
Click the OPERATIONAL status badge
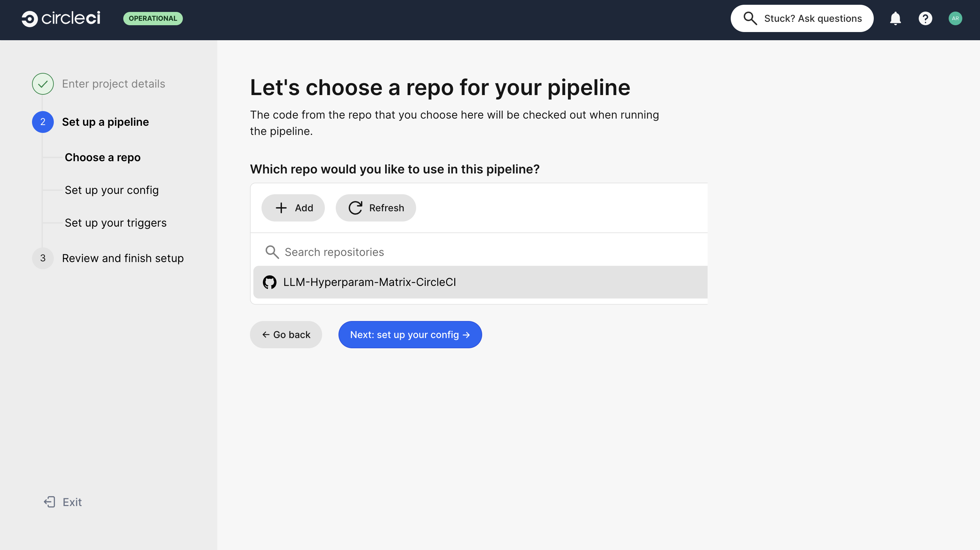(153, 18)
